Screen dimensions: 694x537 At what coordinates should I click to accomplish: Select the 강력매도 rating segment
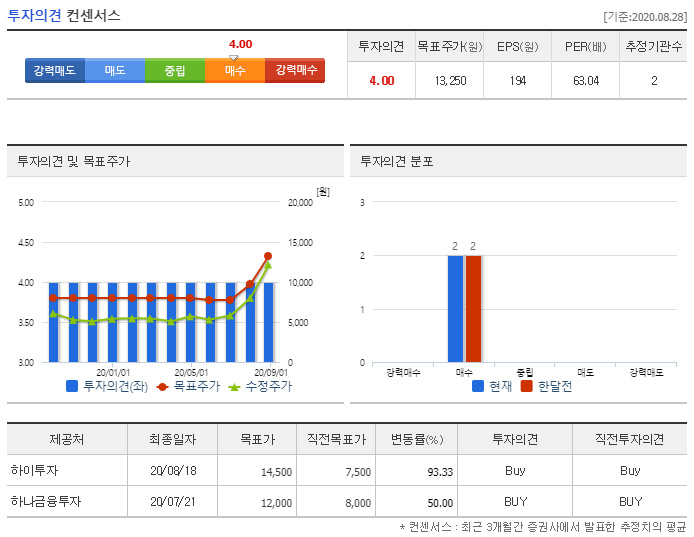click(55, 70)
